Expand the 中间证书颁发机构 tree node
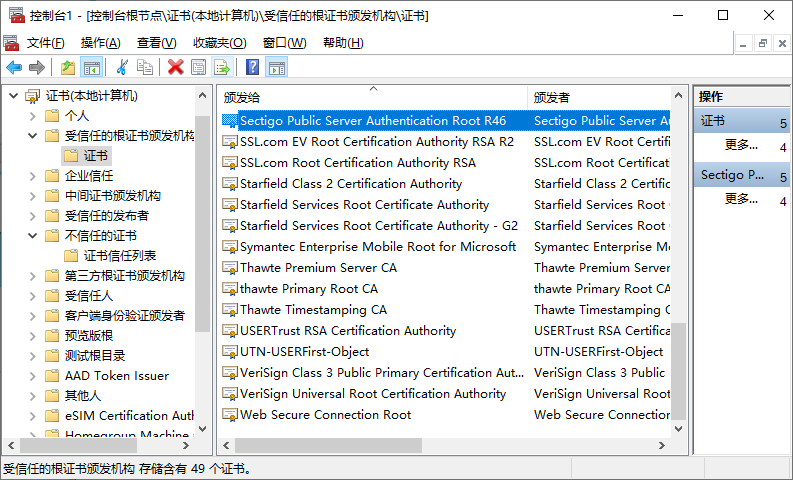 [x=32, y=196]
